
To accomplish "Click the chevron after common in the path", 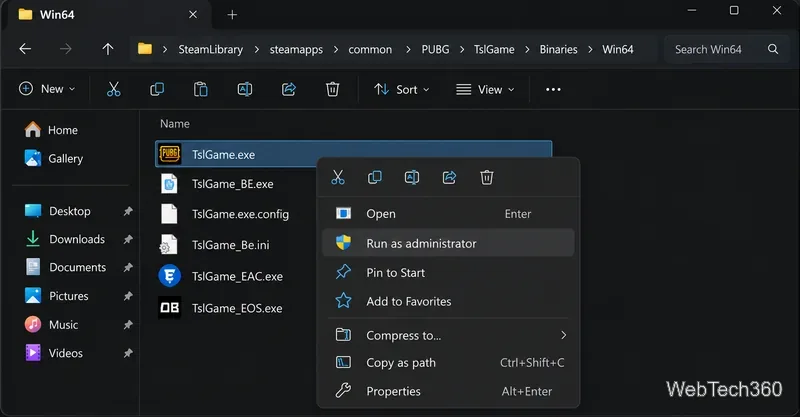I will tap(408, 49).
